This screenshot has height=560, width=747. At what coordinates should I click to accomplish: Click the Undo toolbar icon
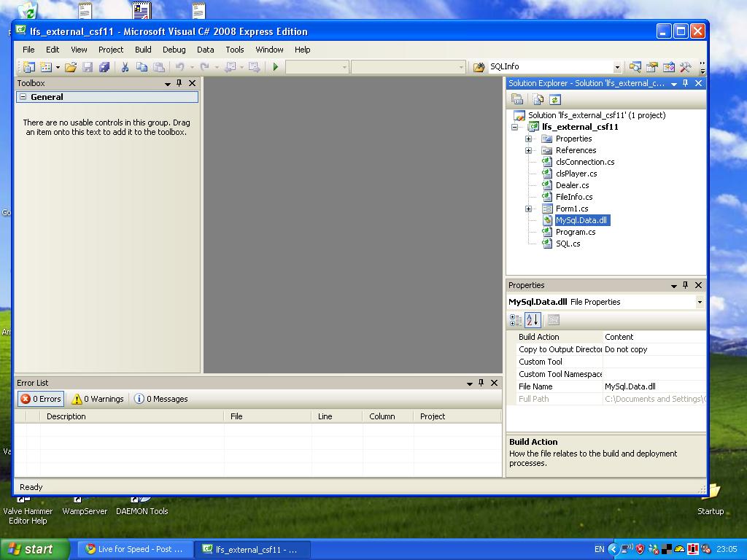pyautogui.click(x=179, y=67)
